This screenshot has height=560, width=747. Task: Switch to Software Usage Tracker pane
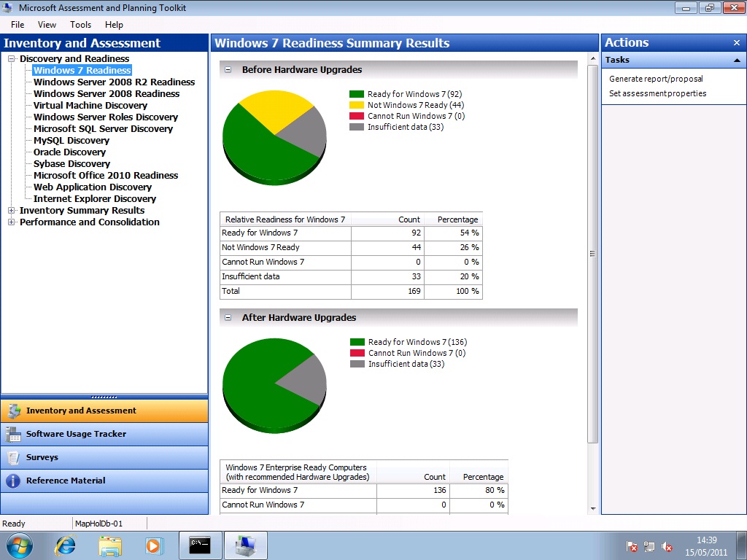point(104,434)
